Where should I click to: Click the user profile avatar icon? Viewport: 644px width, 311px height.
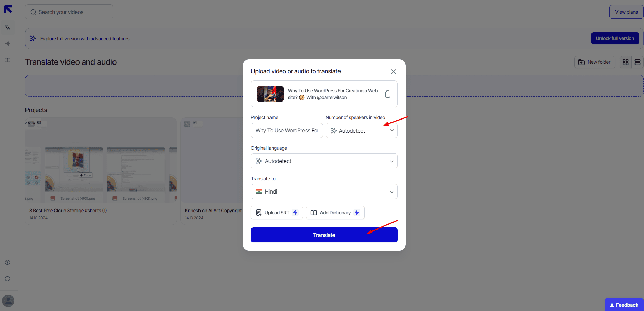pos(8,301)
